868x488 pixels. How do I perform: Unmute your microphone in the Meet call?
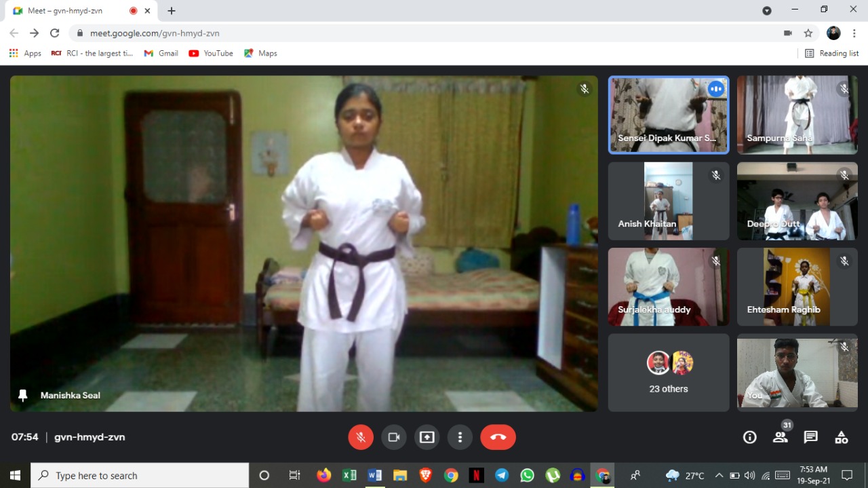(x=361, y=437)
